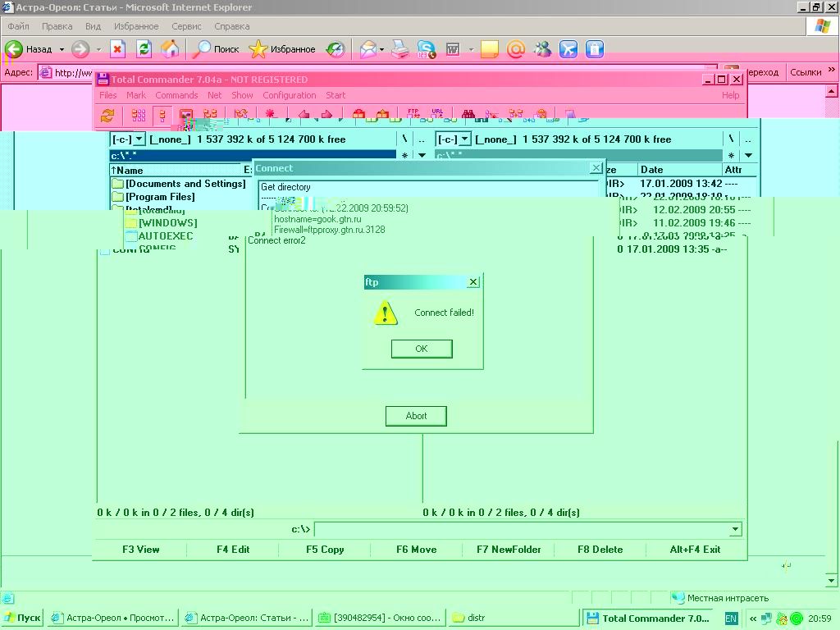Click Alt+F4 Exit button
The image size is (840, 630).
[x=695, y=550]
